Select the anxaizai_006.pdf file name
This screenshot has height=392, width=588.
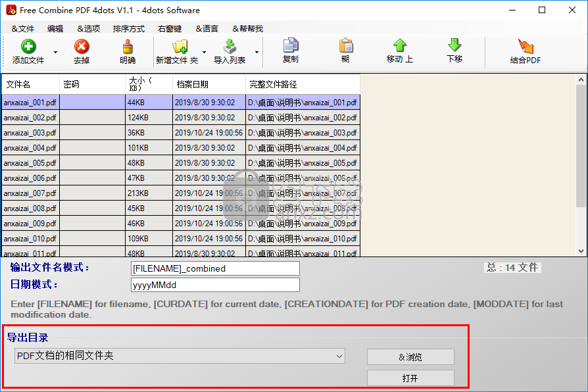(x=30, y=178)
